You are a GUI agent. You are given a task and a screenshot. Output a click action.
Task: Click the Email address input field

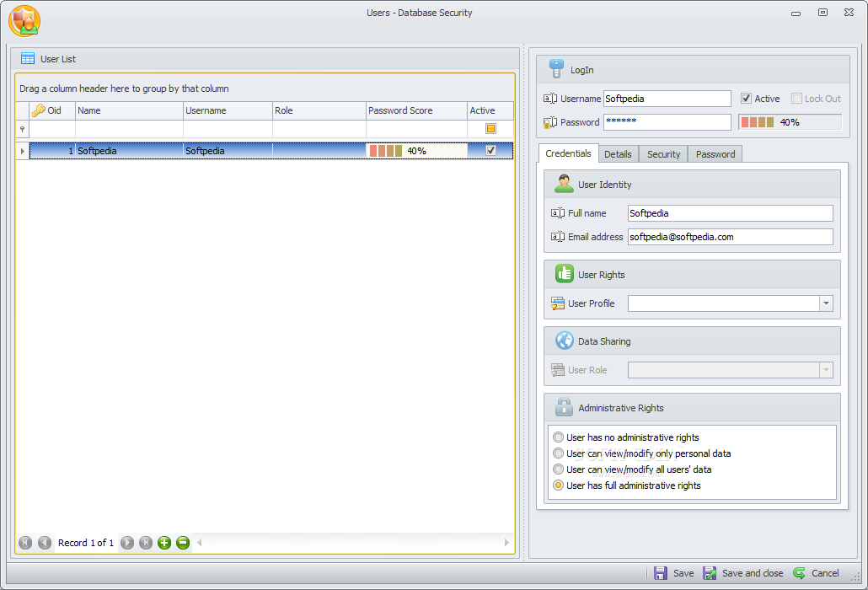pyautogui.click(x=730, y=237)
